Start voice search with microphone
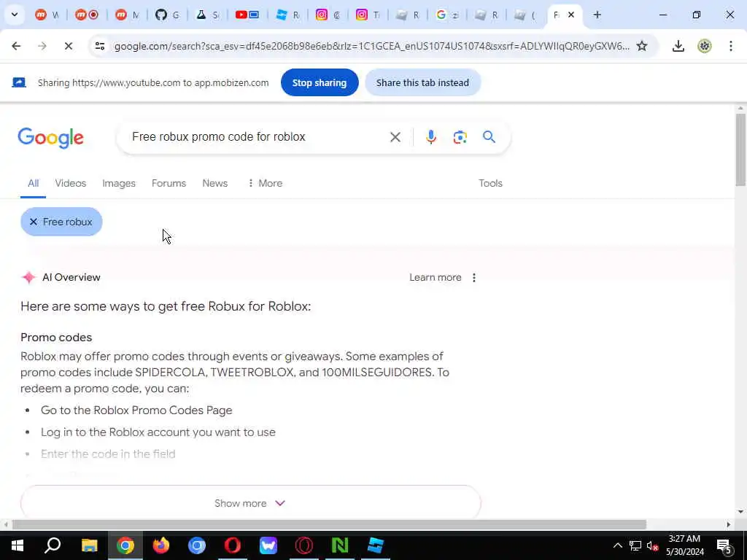 coord(430,137)
